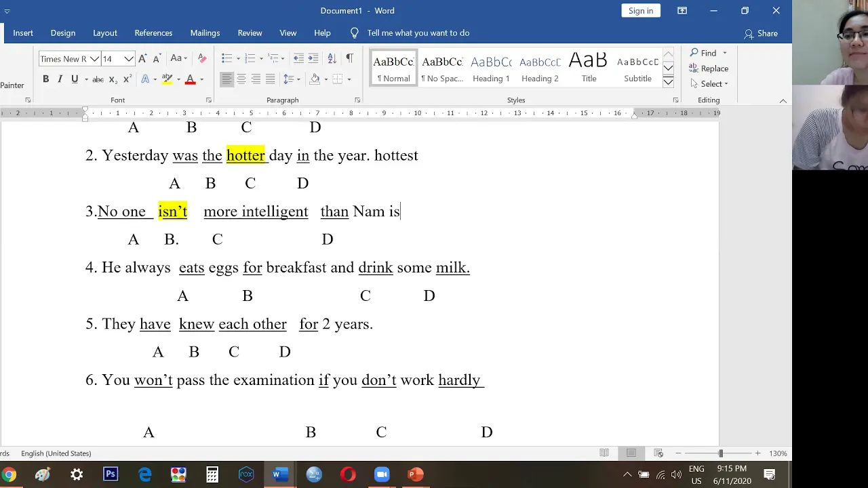Click Sign in button
868x488 pixels.
coord(641,11)
